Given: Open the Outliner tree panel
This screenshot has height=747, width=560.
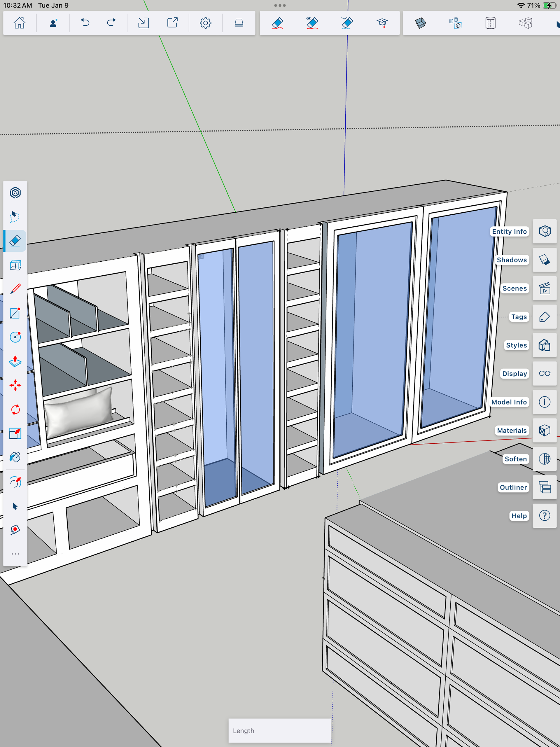Looking at the screenshot, I should point(544,487).
